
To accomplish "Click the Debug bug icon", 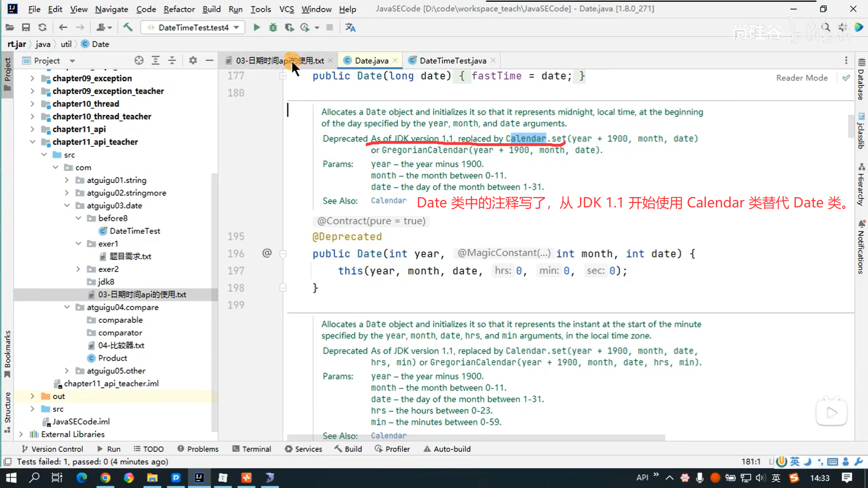I will [x=273, y=28].
